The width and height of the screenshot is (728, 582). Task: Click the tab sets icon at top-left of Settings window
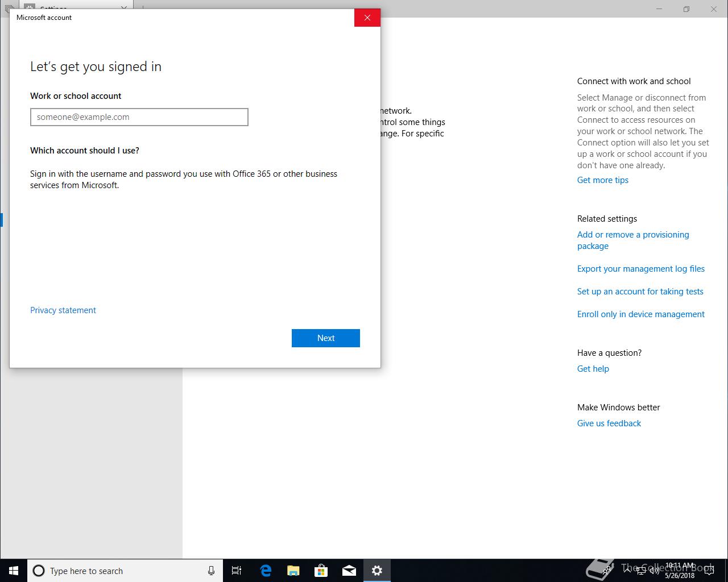click(9, 9)
